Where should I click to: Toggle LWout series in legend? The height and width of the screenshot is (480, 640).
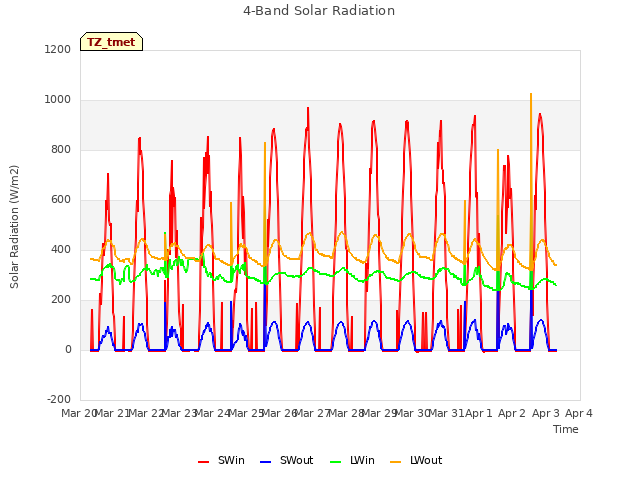(x=416, y=460)
